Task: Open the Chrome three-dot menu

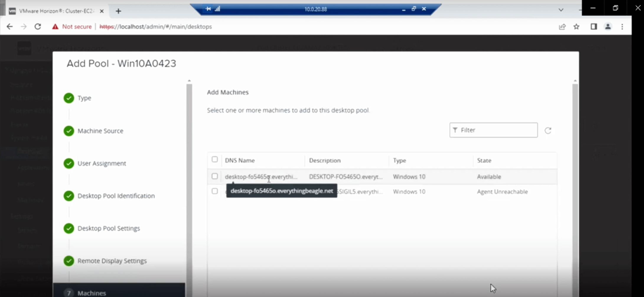Action: pyautogui.click(x=622, y=27)
